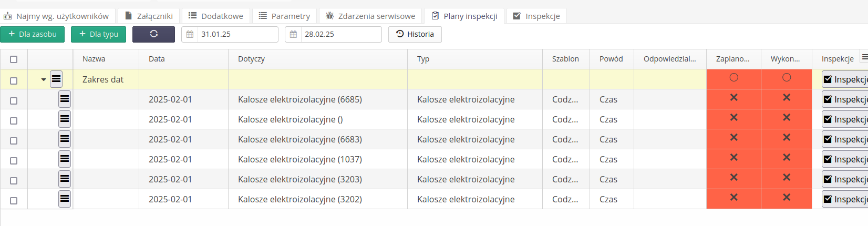Click the end date field 28.02.25
This screenshot has width=868, height=226.
pos(340,34)
